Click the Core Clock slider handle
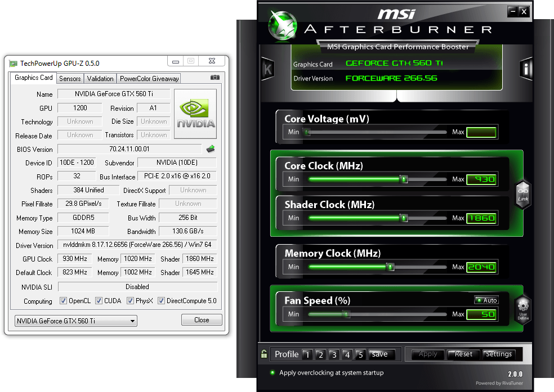The width and height of the screenshot is (554, 392). click(404, 179)
